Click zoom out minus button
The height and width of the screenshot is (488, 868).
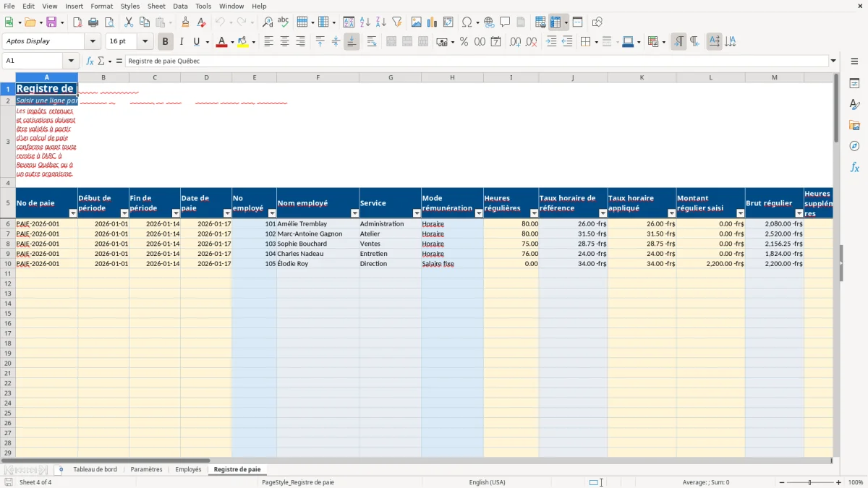tap(782, 482)
